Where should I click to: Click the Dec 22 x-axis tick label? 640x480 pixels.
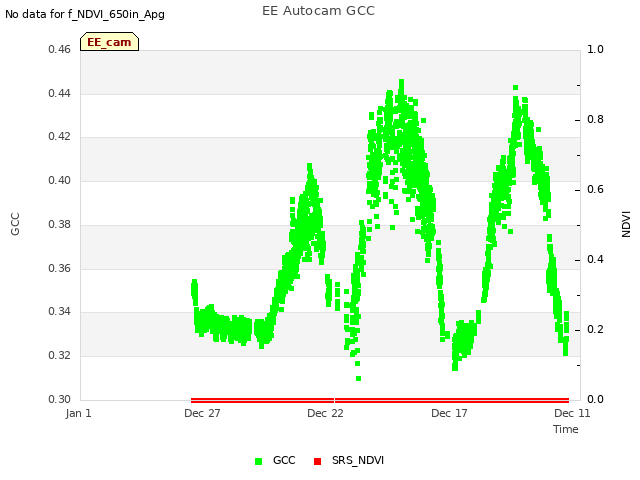pyautogui.click(x=325, y=413)
